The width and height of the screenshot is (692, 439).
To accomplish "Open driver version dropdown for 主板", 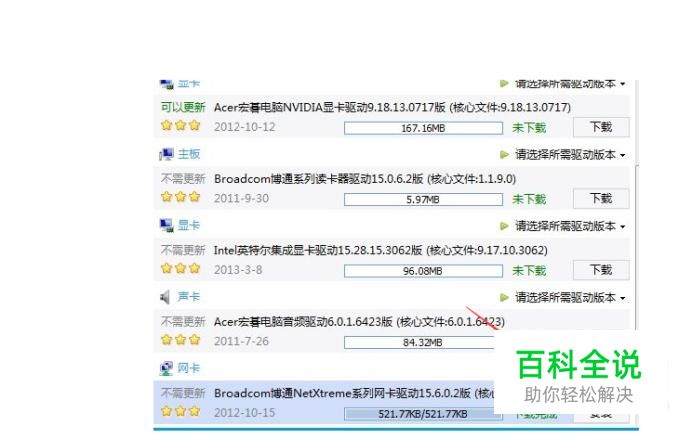I will click(x=570, y=155).
